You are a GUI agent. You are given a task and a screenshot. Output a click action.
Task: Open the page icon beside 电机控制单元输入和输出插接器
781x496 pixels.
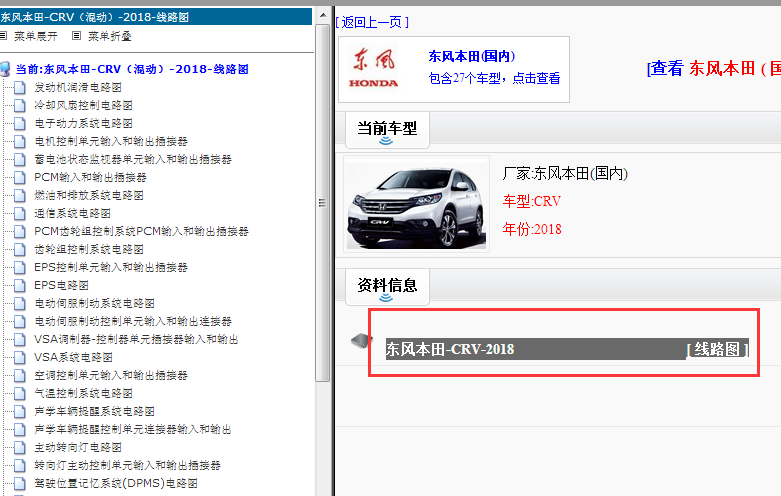click(20, 141)
